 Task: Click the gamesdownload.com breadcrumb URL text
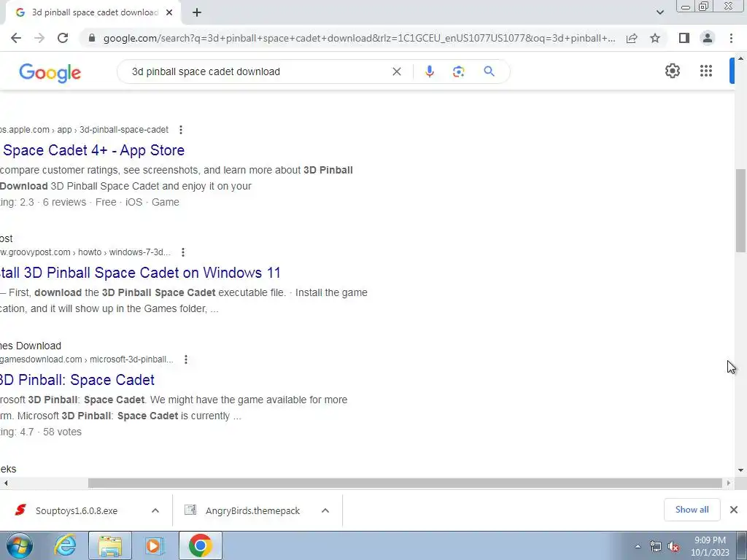point(87,359)
